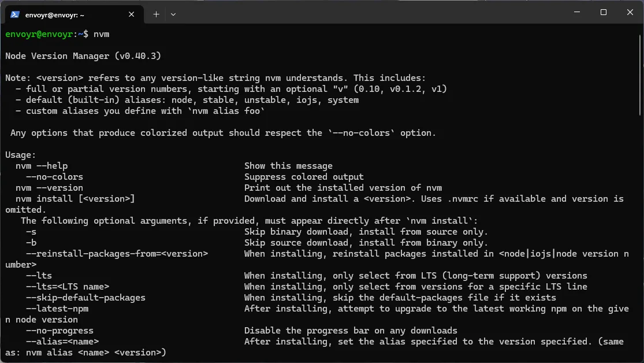The width and height of the screenshot is (644, 363).
Task: Open the new tab dropdown chevron
Action: (x=173, y=14)
